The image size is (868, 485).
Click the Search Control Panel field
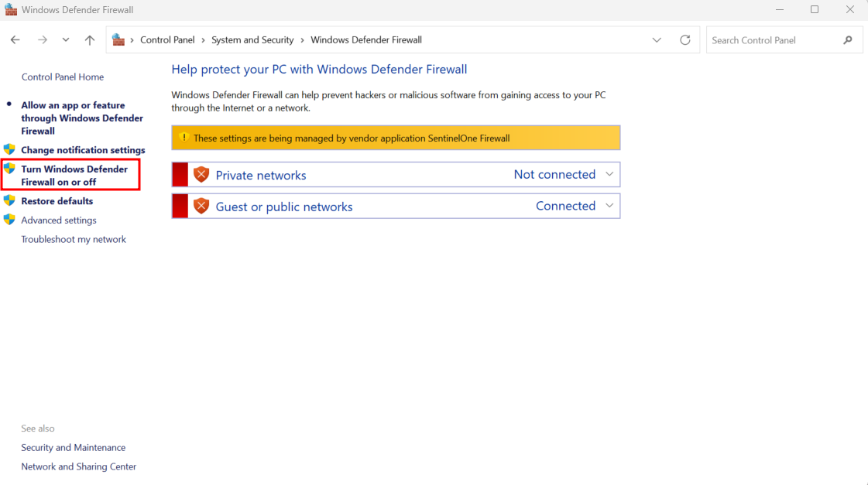point(772,40)
